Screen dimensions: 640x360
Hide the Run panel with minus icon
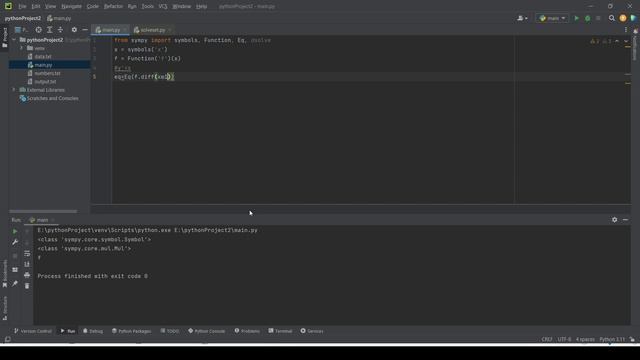[x=625, y=220]
